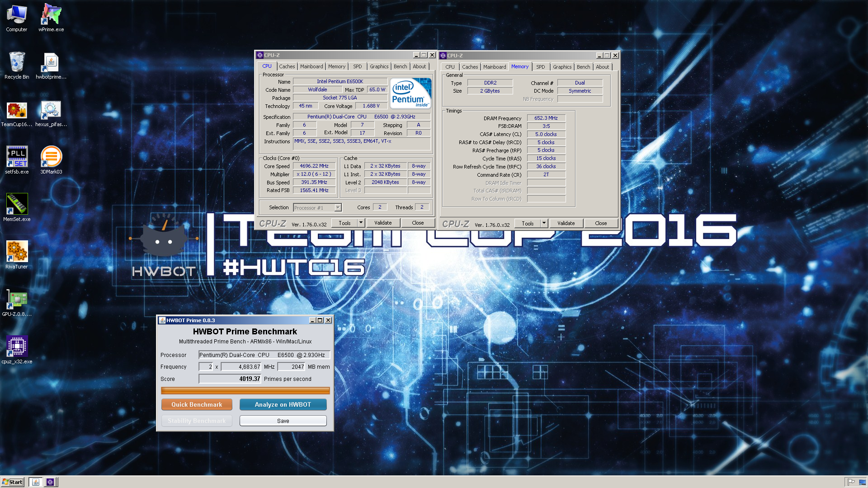This screenshot has height=488, width=868.
Task: Click the Name field Intel Pentium E6500K
Action: (x=340, y=81)
